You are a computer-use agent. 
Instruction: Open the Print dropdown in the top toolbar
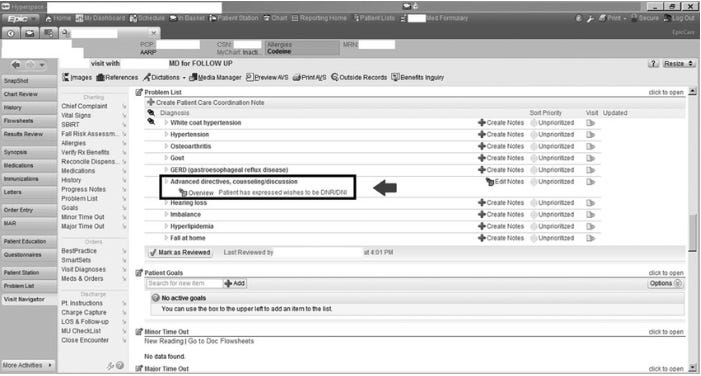coord(625,19)
